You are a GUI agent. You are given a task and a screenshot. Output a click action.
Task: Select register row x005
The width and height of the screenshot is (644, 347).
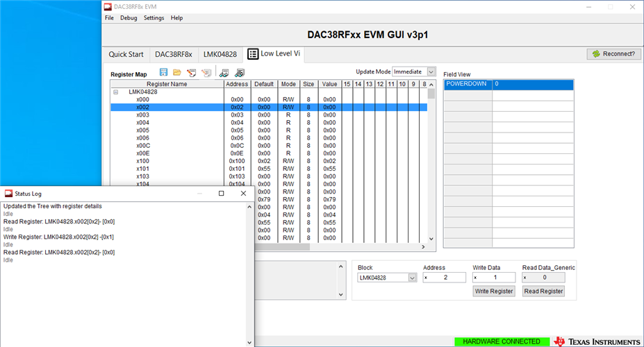click(x=269, y=130)
